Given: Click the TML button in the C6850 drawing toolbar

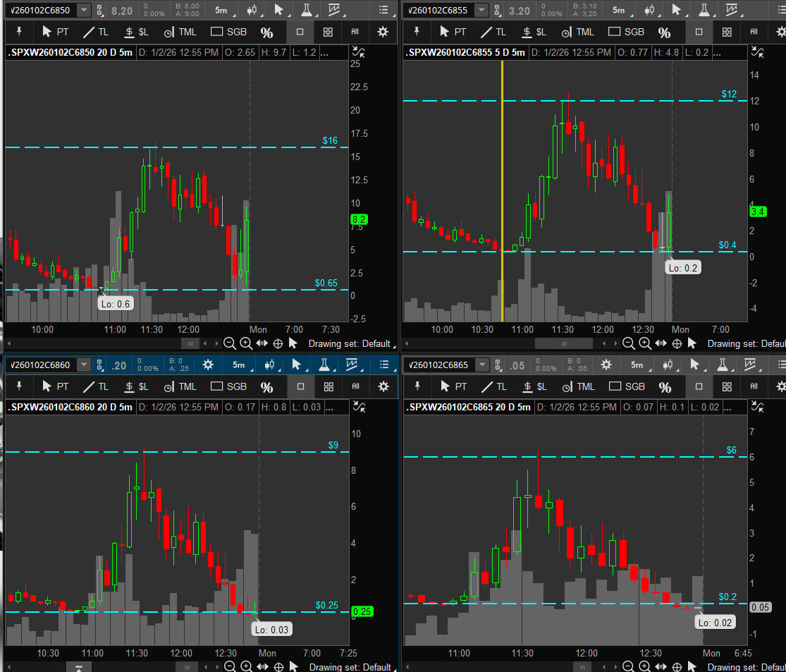Looking at the screenshot, I should tap(180, 32).
